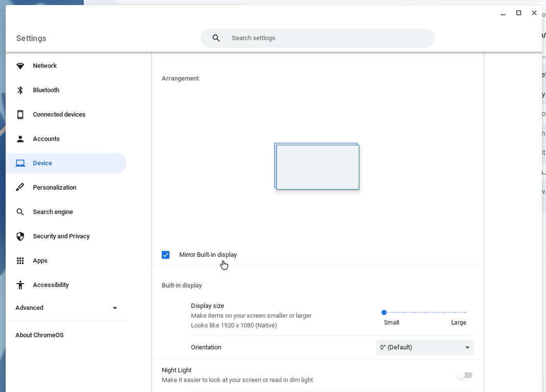The height and width of the screenshot is (392, 546).
Task: Click the magnifier icon in search bar
Action: (216, 38)
